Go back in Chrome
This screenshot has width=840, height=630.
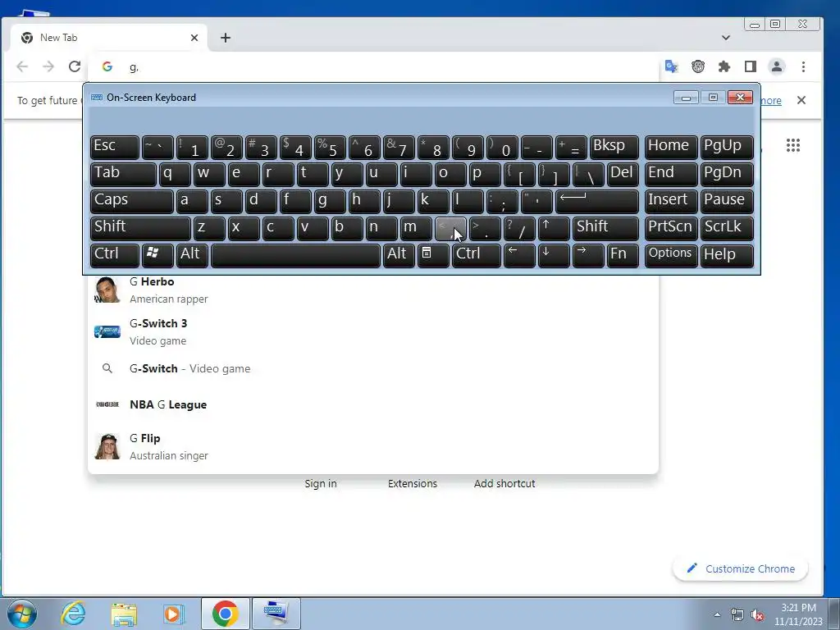[x=22, y=66]
